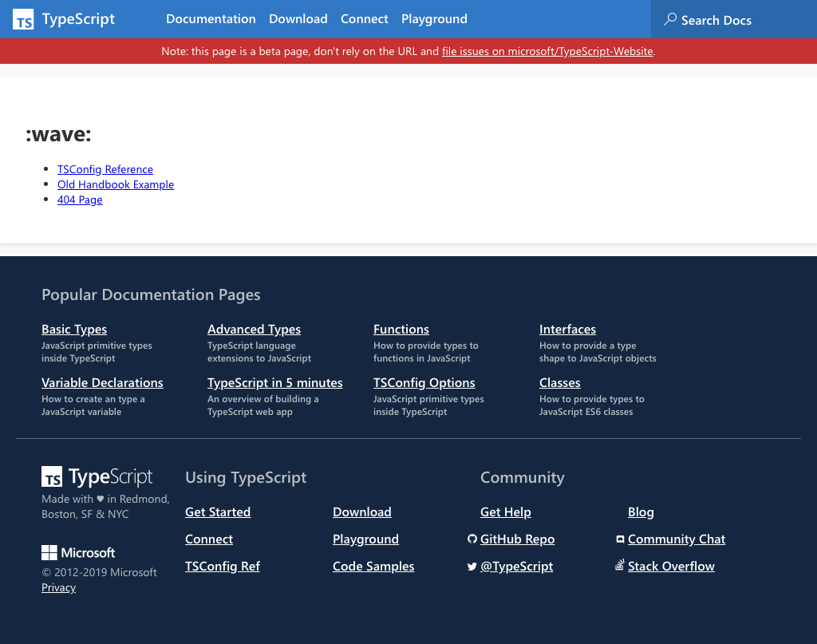817x644 pixels.
Task: Open TypeScript in 5 minutes guide
Action: pyautogui.click(x=275, y=383)
